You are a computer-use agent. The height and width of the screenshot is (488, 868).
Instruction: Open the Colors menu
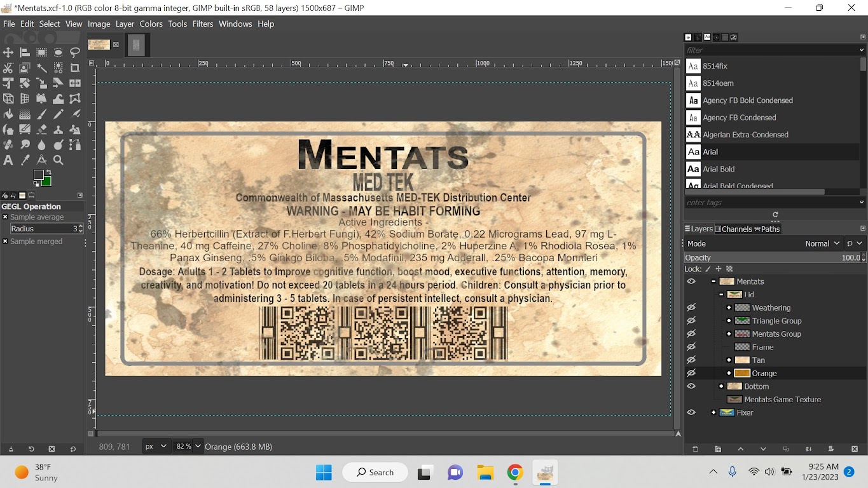[x=151, y=24]
